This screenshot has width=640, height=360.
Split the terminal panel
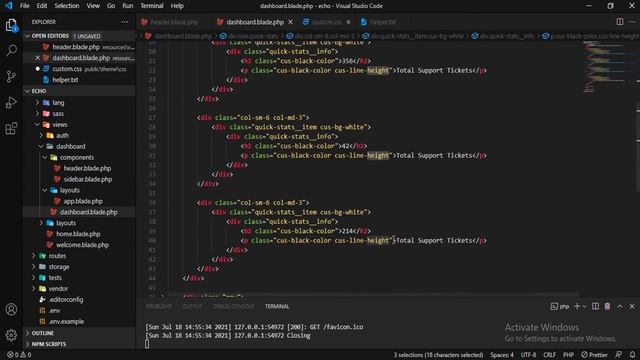pos(596,306)
